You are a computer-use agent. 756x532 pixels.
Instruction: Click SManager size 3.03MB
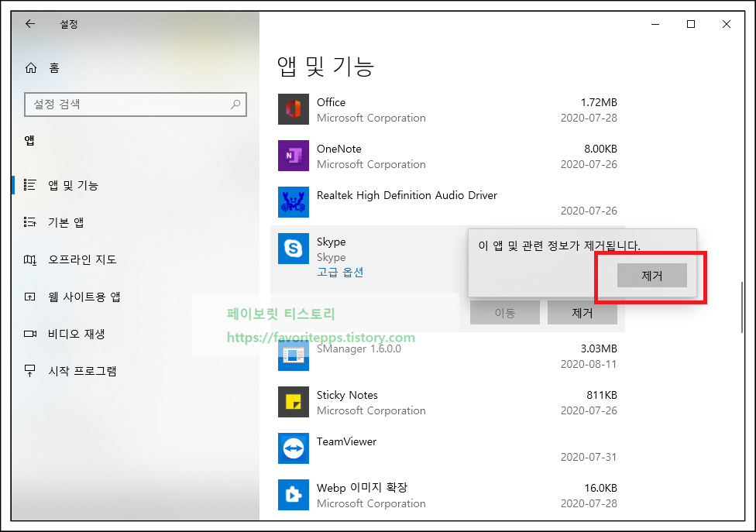599,348
